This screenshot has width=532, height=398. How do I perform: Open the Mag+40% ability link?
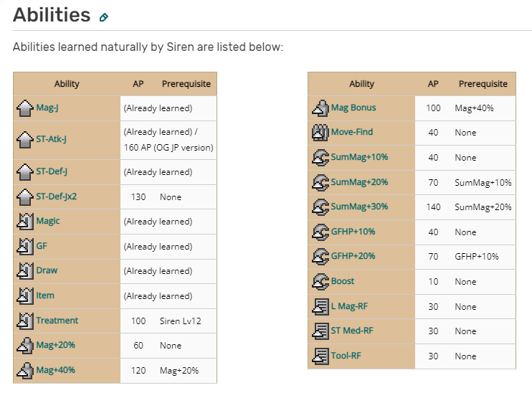click(56, 370)
